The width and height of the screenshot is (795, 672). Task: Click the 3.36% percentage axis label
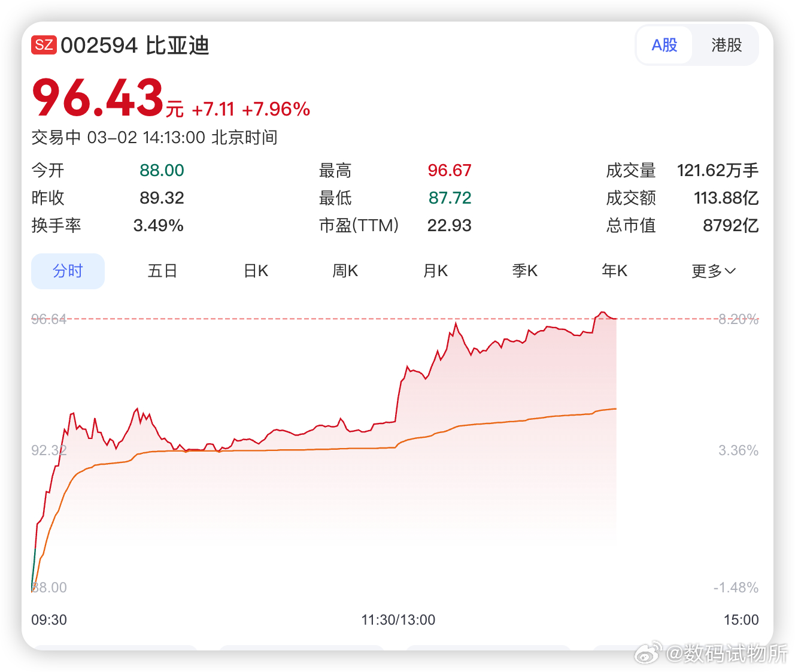click(739, 450)
